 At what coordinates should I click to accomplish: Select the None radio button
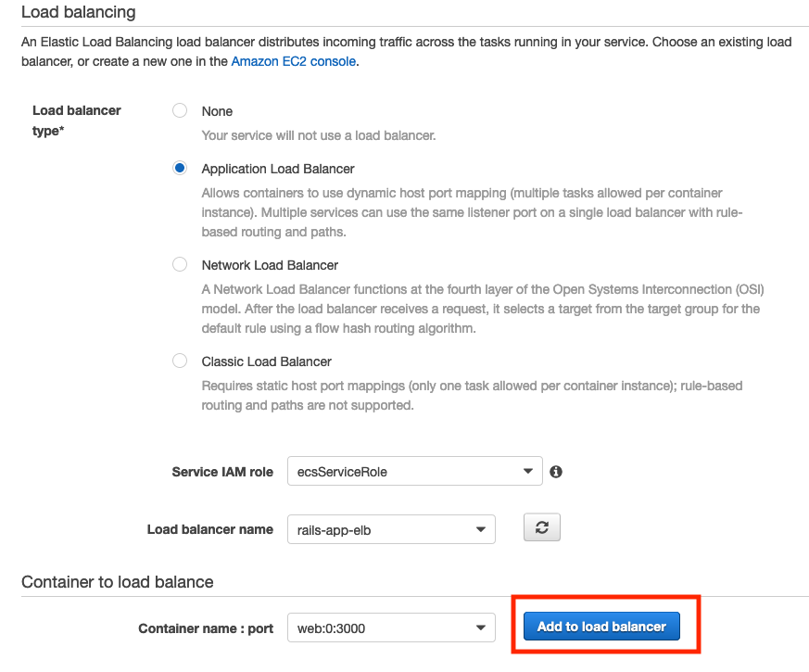(x=180, y=110)
